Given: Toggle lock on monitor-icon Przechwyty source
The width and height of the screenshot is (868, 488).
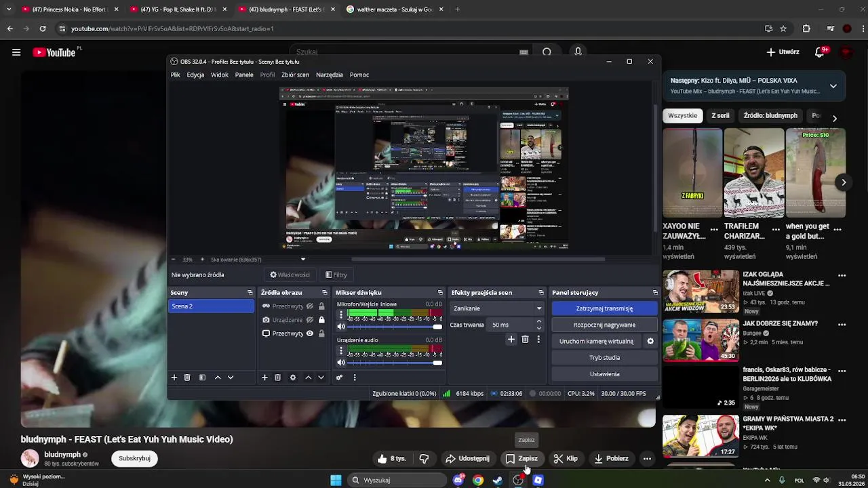Looking at the screenshot, I should [x=321, y=333].
